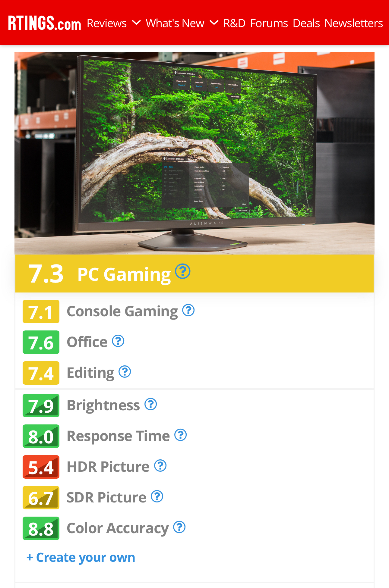The width and height of the screenshot is (389, 588).
Task: Click the RTINGS.com logo
Action: (x=45, y=23)
